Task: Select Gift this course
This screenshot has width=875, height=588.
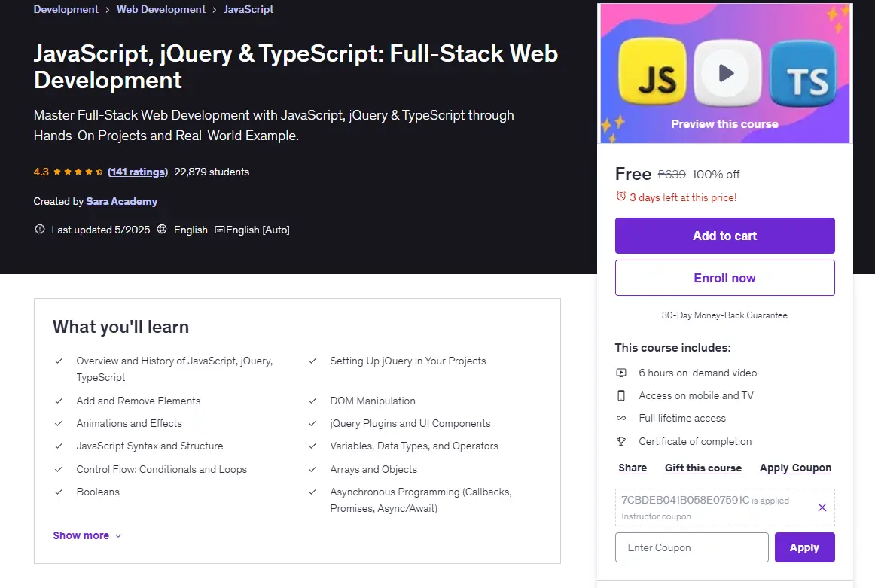Action: click(703, 468)
